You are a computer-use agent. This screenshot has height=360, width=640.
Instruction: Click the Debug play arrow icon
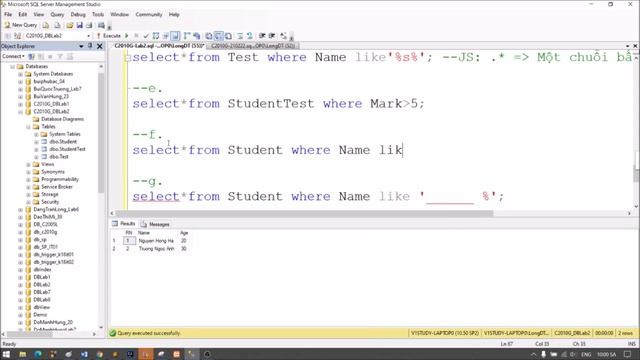coord(127,36)
